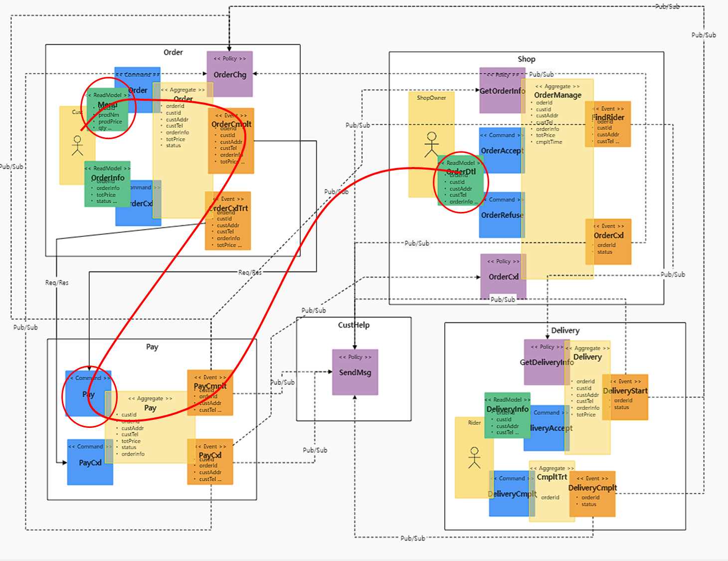Click the Shop bounded context title
The image size is (728, 561).
[x=527, y=59]
